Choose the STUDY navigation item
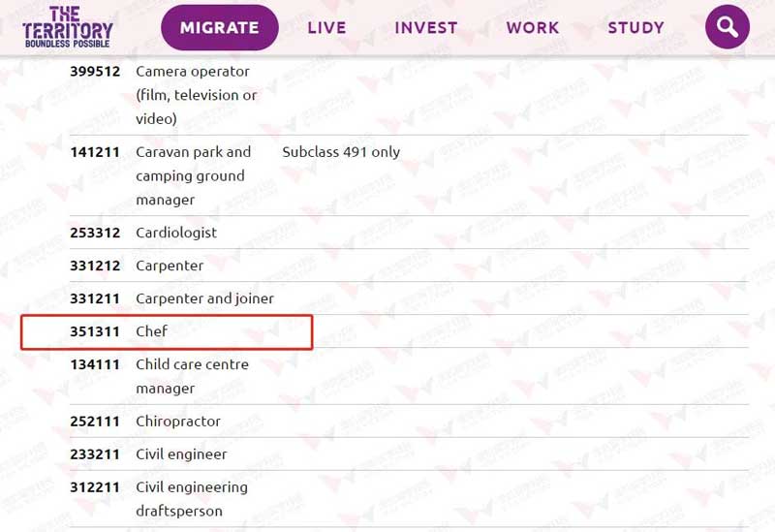The height and width of the screenshot is (532, 775). point(635,28)
